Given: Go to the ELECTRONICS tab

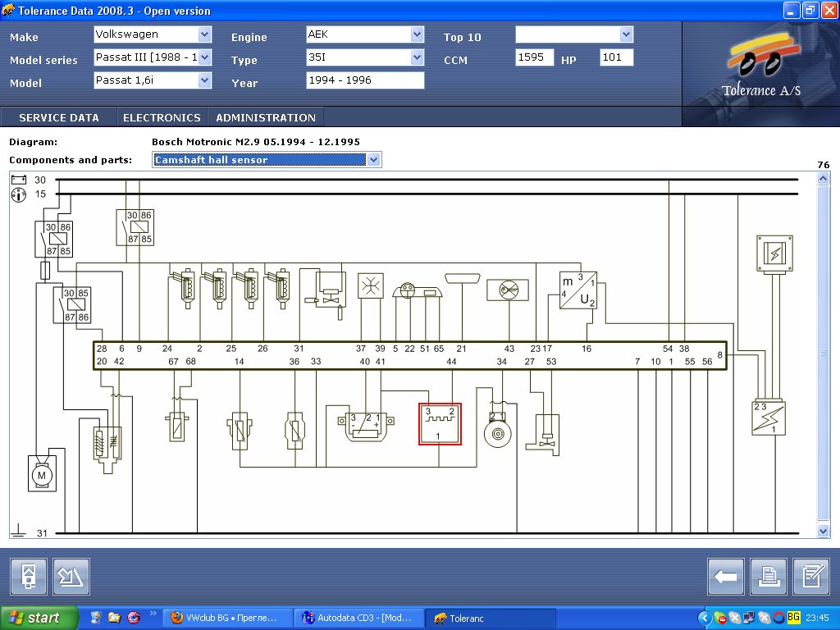Looking at the screenshot, I should coord(162,117).
